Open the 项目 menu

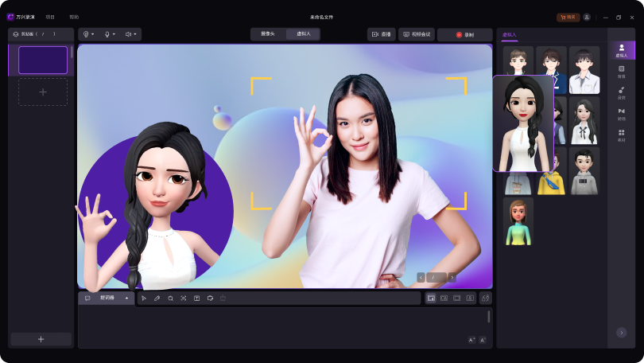point(50,18)
